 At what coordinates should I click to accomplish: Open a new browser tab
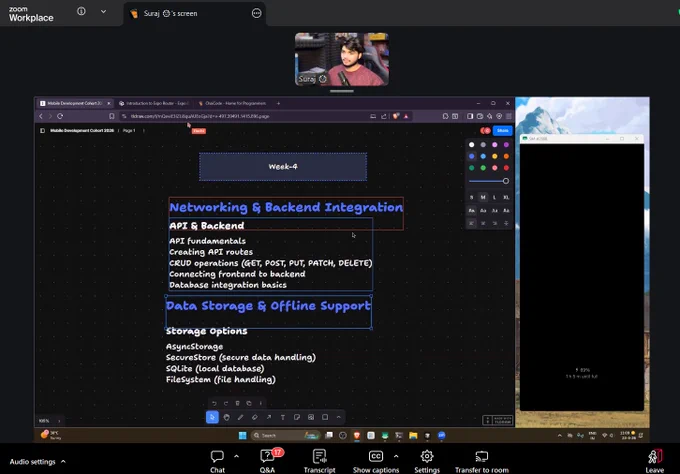tap(278, 103)
